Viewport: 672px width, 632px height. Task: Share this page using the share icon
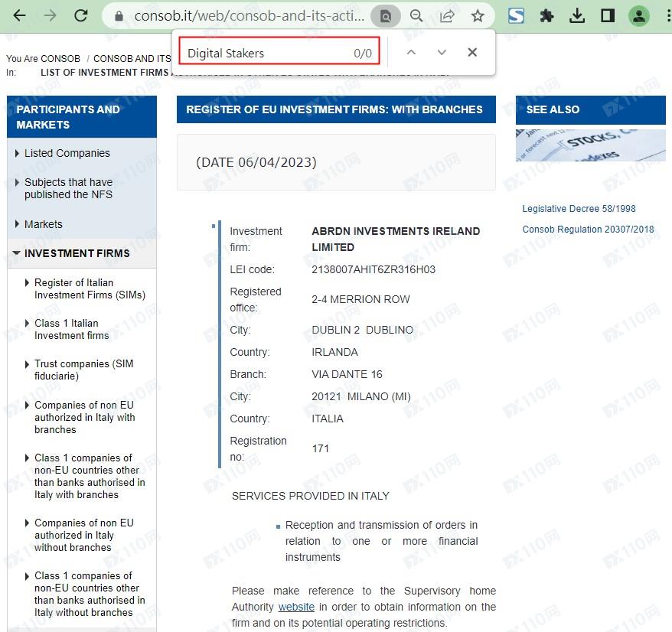click(447, 16)
